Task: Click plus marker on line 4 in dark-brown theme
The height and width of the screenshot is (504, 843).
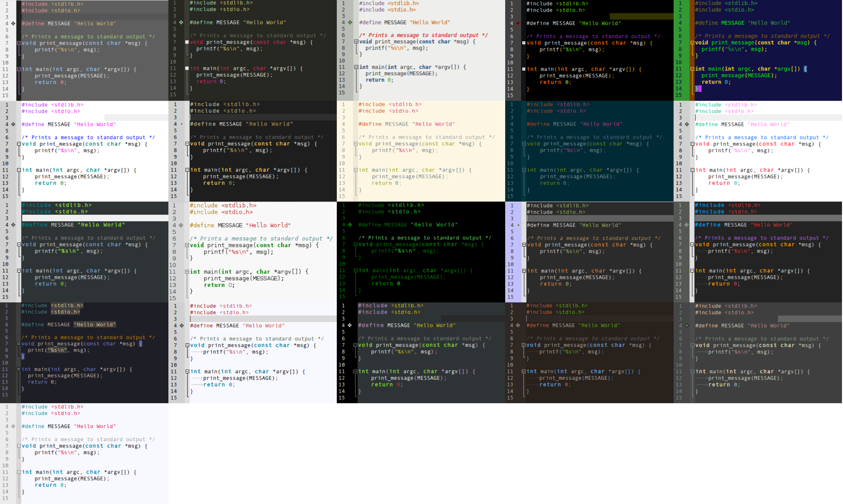Action: [x=518, y=325]
